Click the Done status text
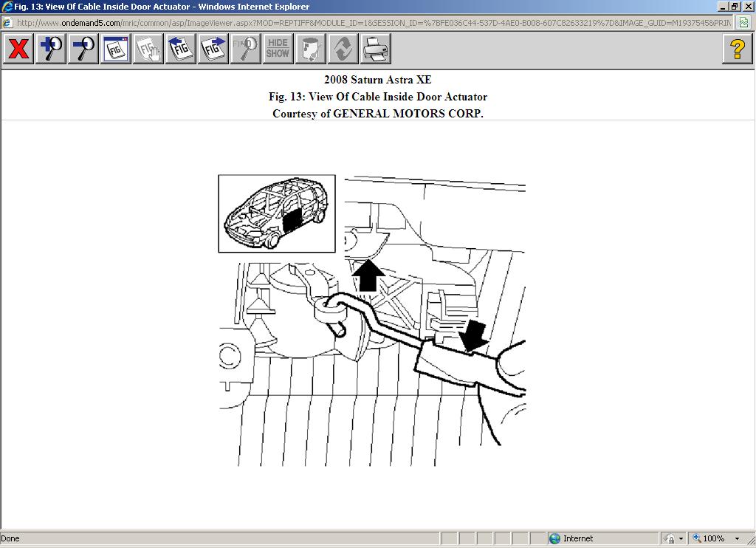 [x=10, y=538]
